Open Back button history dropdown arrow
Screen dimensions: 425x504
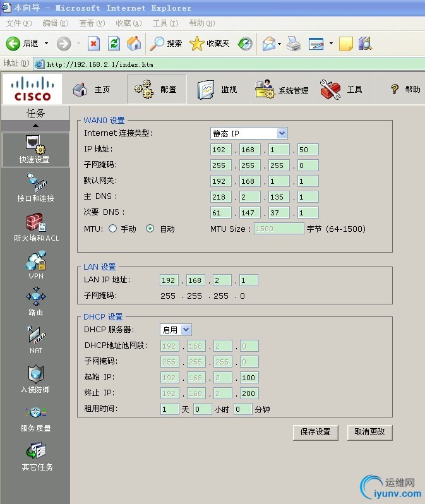pos(46,44)
